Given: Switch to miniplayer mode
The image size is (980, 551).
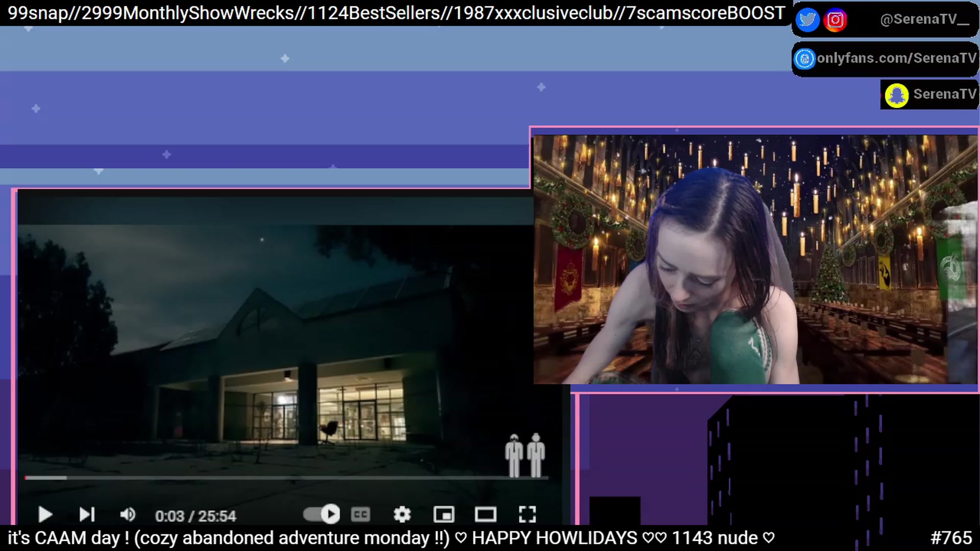Looking at the screenshot, I should click(x=444, y=514).
